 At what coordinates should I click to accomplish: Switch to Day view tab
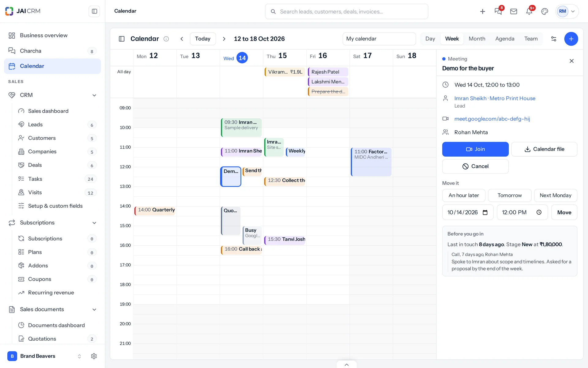click(430, 39)
